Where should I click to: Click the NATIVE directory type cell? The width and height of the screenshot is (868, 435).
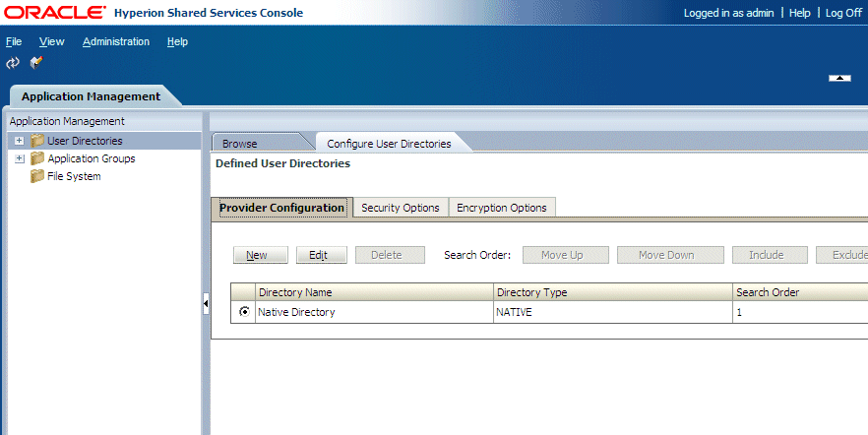[613, 312]
